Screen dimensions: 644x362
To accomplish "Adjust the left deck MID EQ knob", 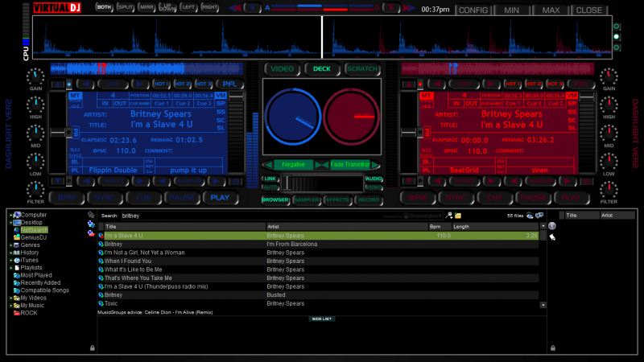I will 35,134.
